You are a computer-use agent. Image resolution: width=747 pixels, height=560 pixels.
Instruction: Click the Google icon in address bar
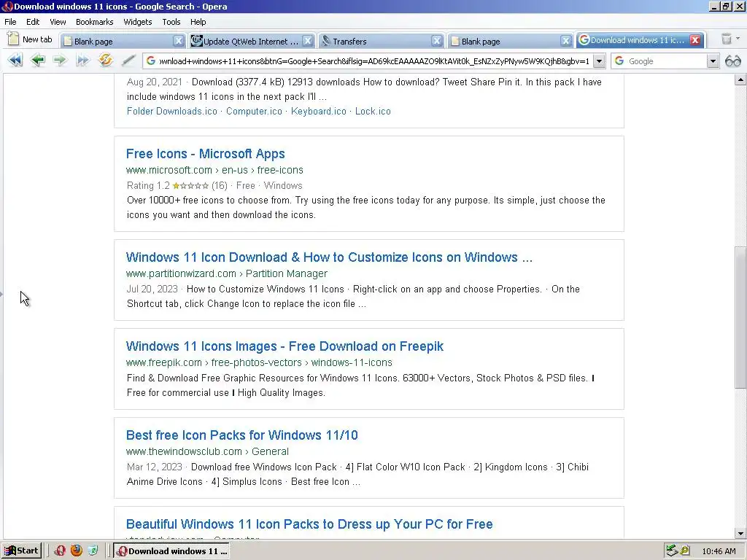click(151, 61)
